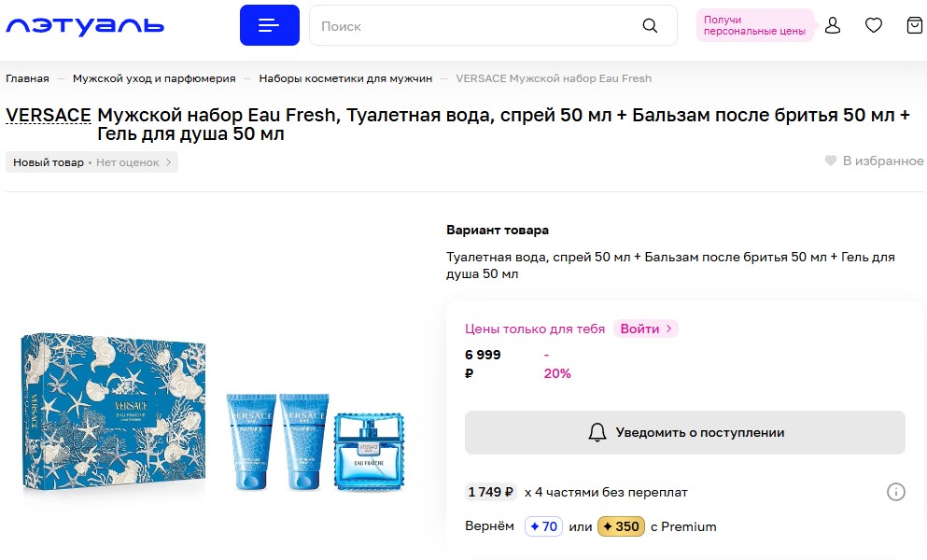Expand "Нет оценок" reviews chevron
The image size is (927, 560).
169,162
